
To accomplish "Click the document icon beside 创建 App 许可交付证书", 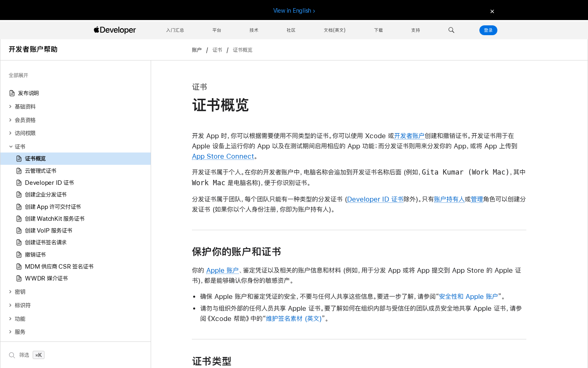I will click(19, 207).
